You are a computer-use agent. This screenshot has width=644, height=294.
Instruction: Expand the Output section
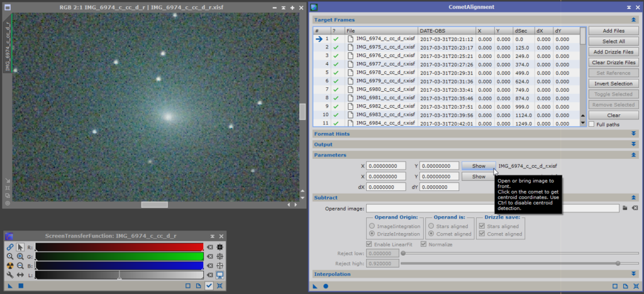coord(635,144)
